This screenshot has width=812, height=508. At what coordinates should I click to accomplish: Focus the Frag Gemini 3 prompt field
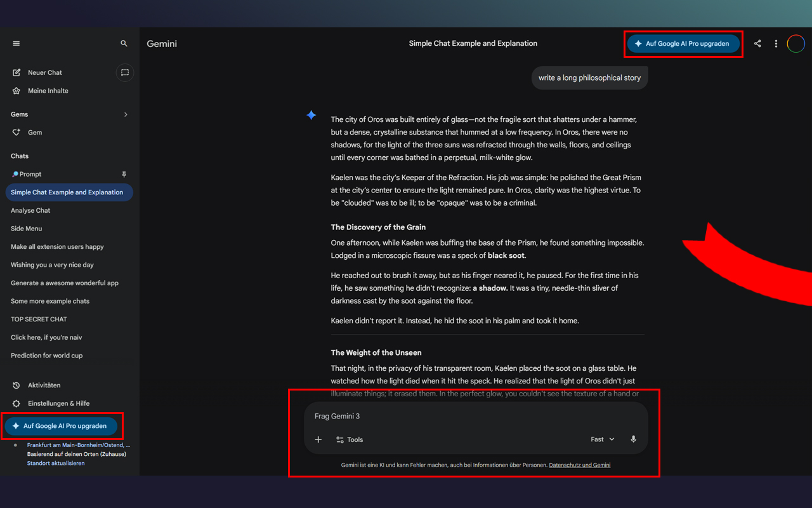[x=476, y=417]
